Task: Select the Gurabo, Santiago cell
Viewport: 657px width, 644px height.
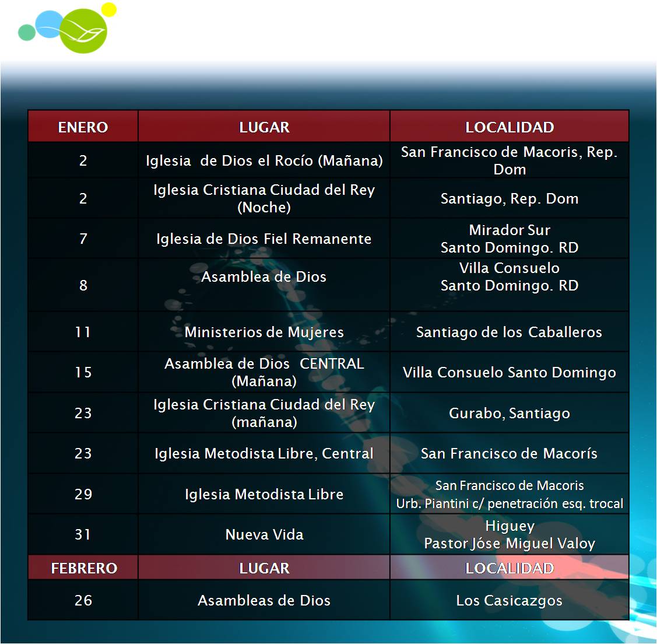Action: [x=509, y=414]
